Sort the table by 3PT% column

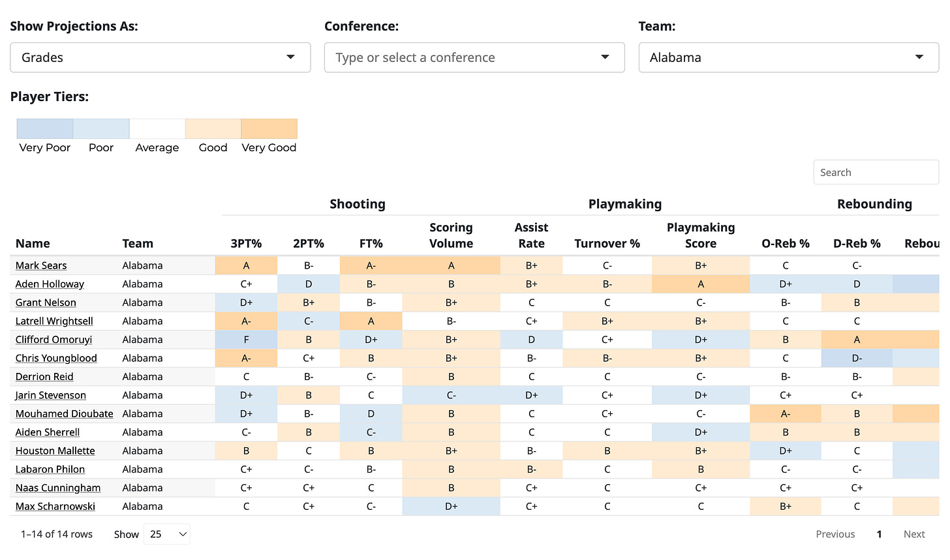click(246, 243)
